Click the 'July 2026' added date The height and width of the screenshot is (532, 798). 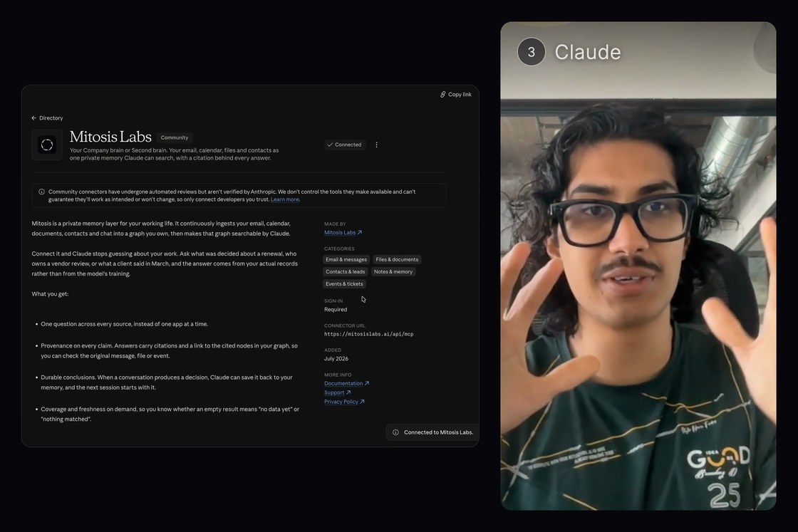[x=336, y=358]
